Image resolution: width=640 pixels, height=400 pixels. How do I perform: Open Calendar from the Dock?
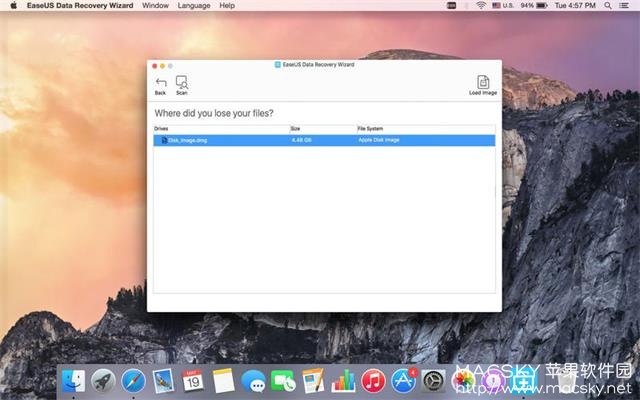click(x=193, y=381)
